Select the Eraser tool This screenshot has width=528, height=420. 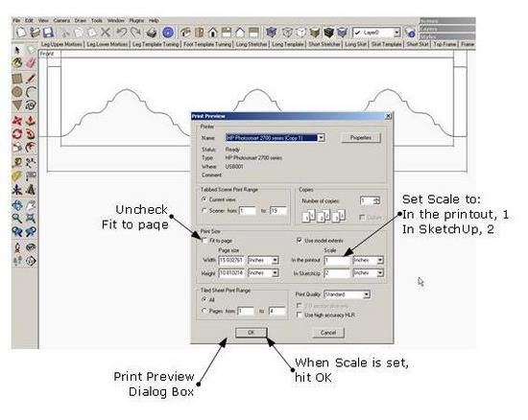click(31, 62)
